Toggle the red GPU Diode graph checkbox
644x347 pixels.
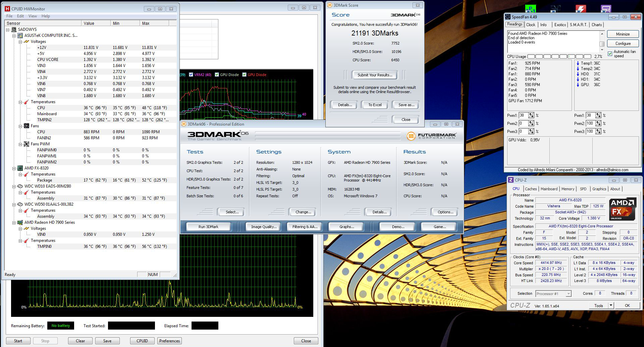[x=244, y=75]
